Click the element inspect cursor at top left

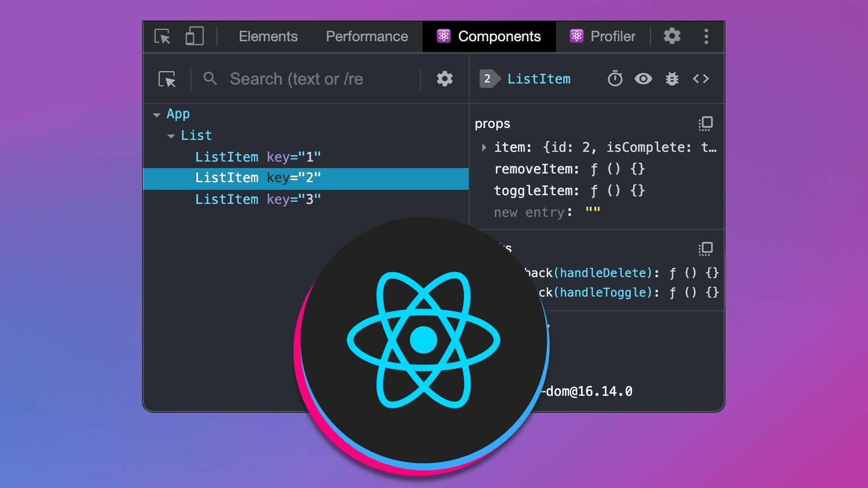tap(162, 36)
